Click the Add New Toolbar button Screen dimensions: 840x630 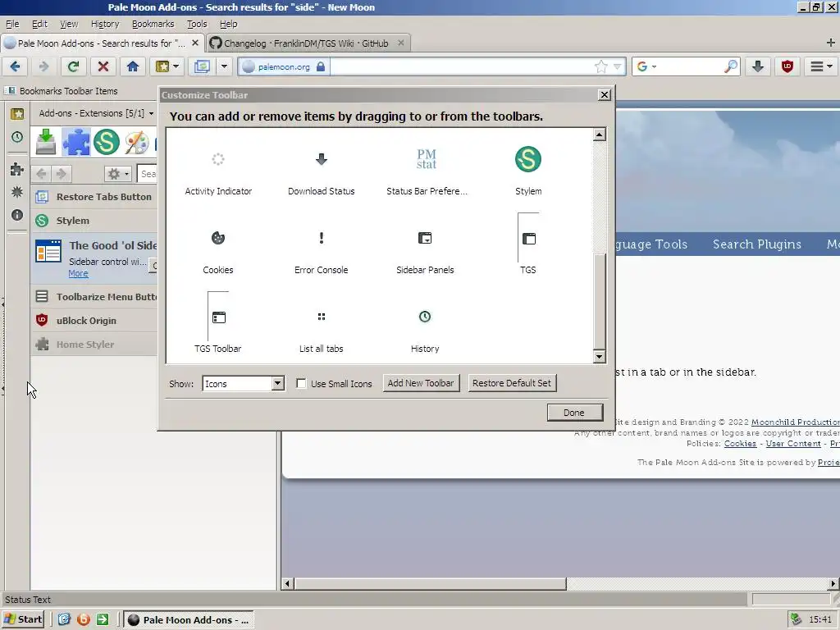(x=421, y=383)
